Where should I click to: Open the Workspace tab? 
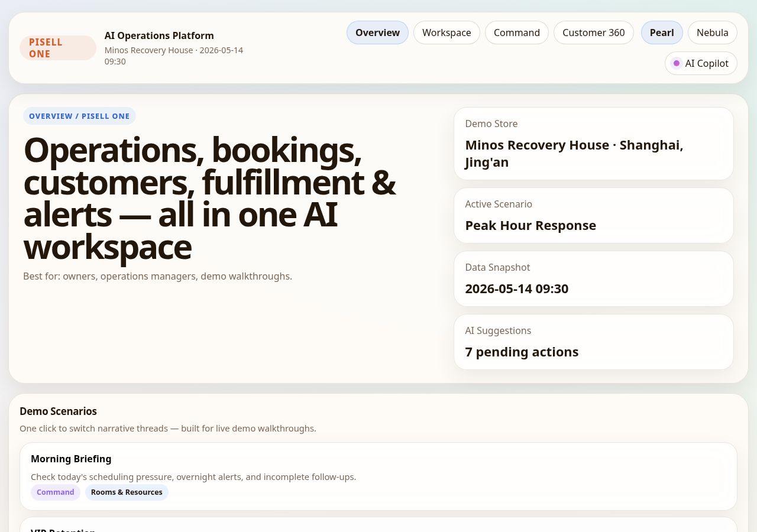point(447,33)
